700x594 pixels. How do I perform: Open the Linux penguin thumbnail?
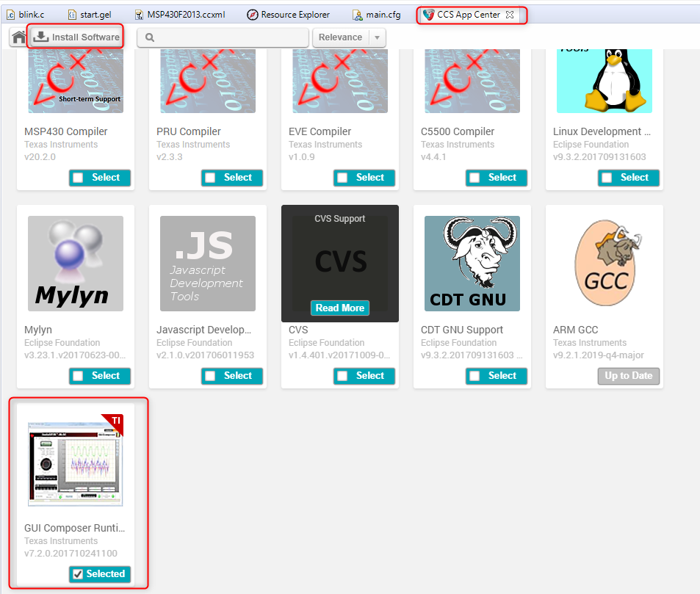(x=605, y=81)
